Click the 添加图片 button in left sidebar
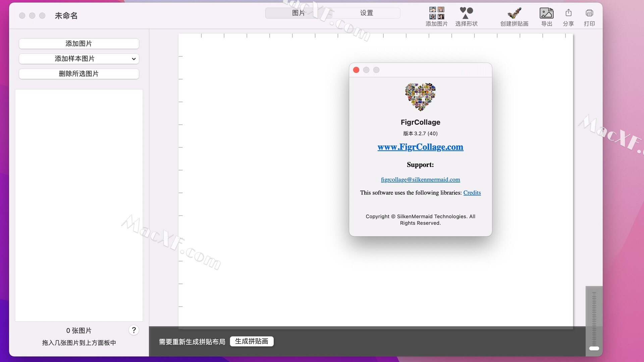644x362 pixels. click(x=79, y=44)
